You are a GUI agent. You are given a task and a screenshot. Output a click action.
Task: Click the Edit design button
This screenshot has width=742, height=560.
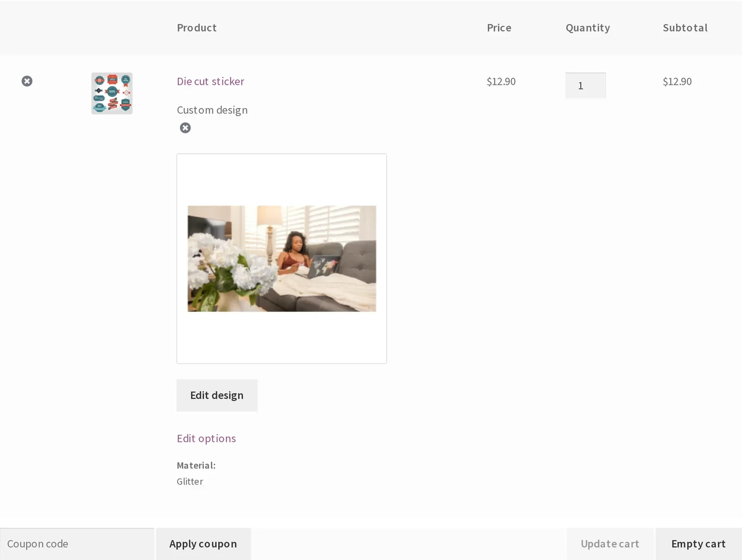click(x=217, y=395)
